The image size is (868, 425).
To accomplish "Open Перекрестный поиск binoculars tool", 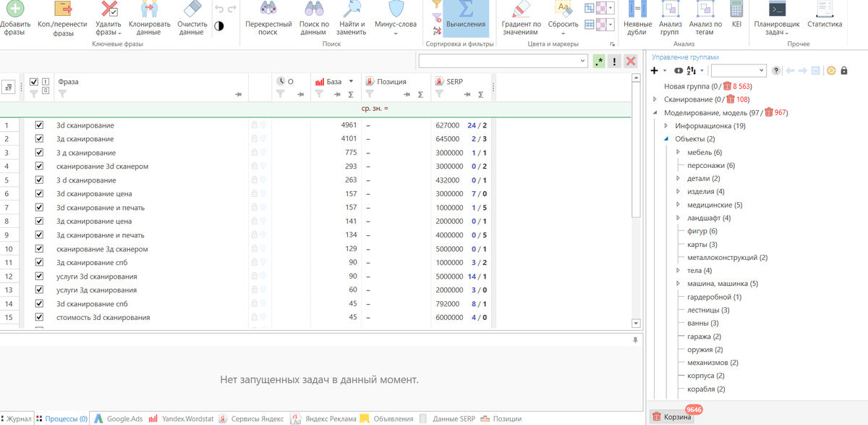I will [x=268, y=18].
